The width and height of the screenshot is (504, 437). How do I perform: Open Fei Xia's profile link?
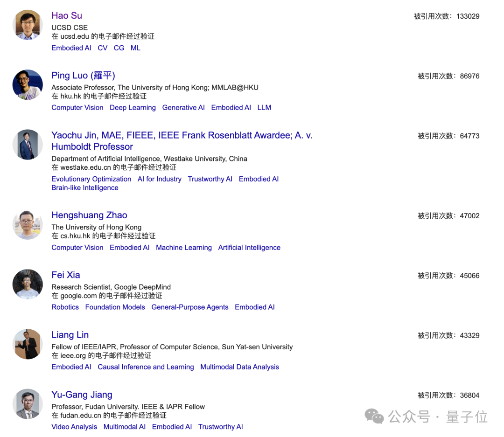click(x=66, y=275)
